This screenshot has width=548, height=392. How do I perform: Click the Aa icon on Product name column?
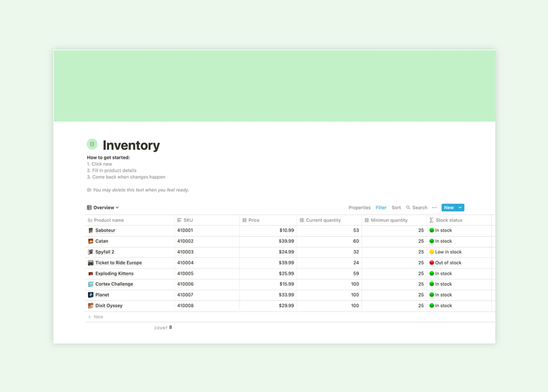pos(90,220)
